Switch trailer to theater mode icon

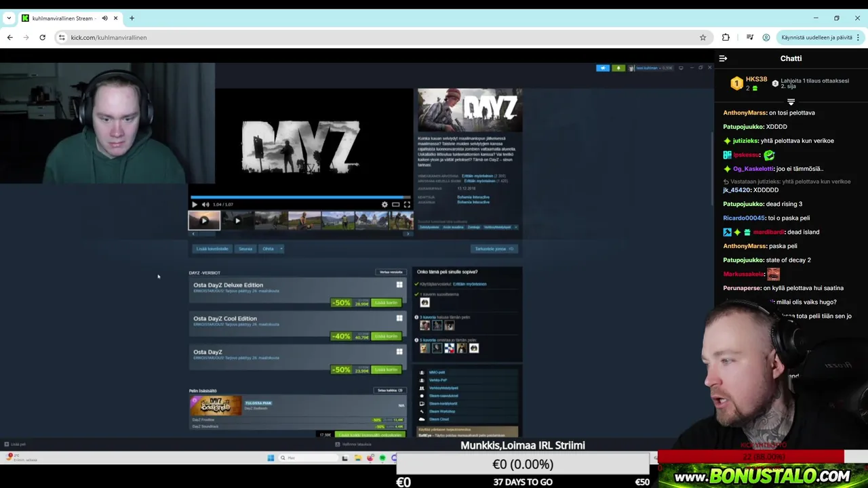click(x=396, y=204)
